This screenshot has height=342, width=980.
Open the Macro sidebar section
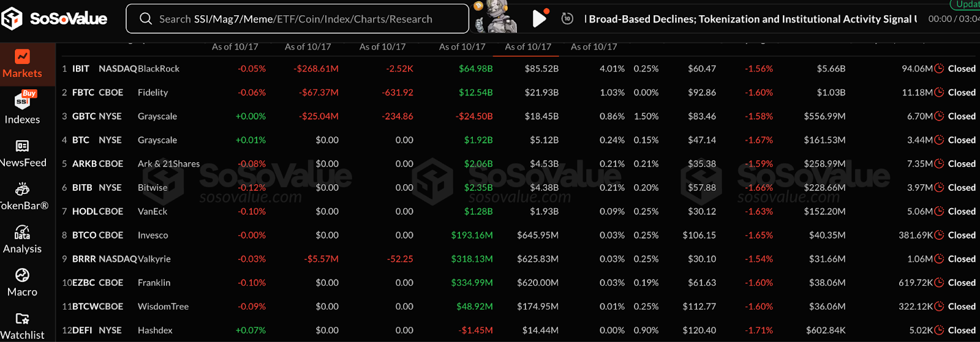coord(22,283)
